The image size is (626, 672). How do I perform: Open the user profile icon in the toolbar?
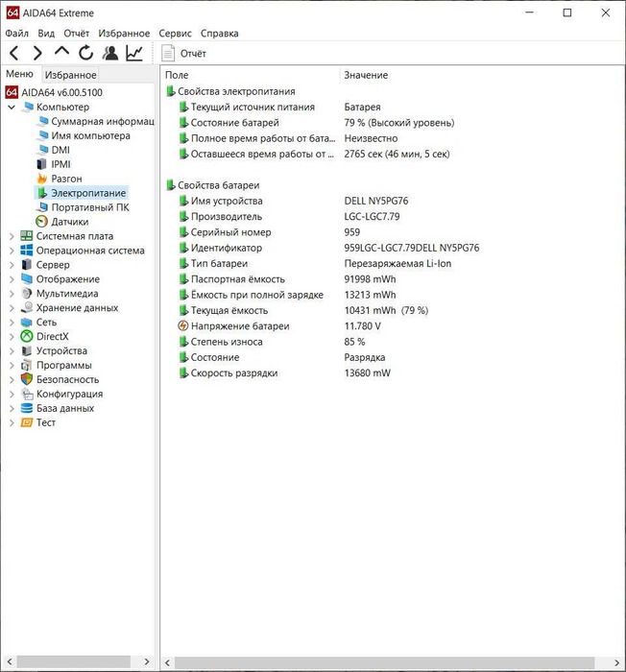pos(110,53)
